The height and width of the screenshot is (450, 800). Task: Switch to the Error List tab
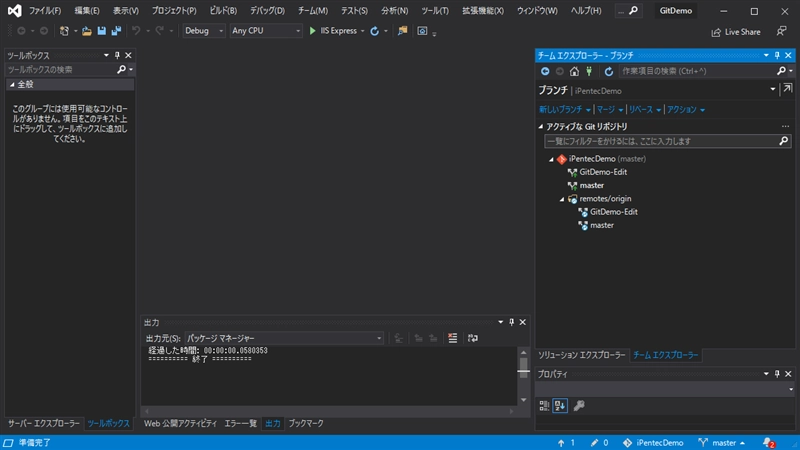[241, 423]
